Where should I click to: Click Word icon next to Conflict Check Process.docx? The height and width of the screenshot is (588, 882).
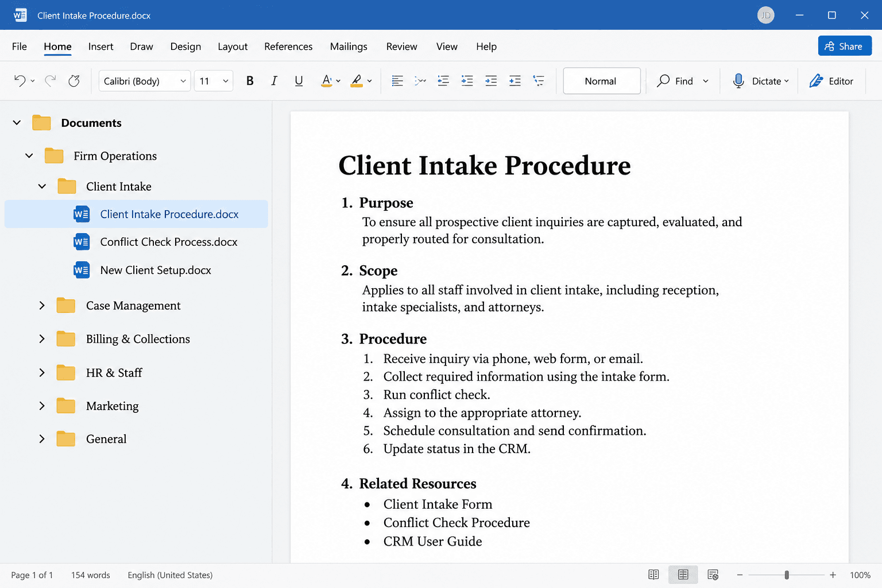click(x=82, y=242)
